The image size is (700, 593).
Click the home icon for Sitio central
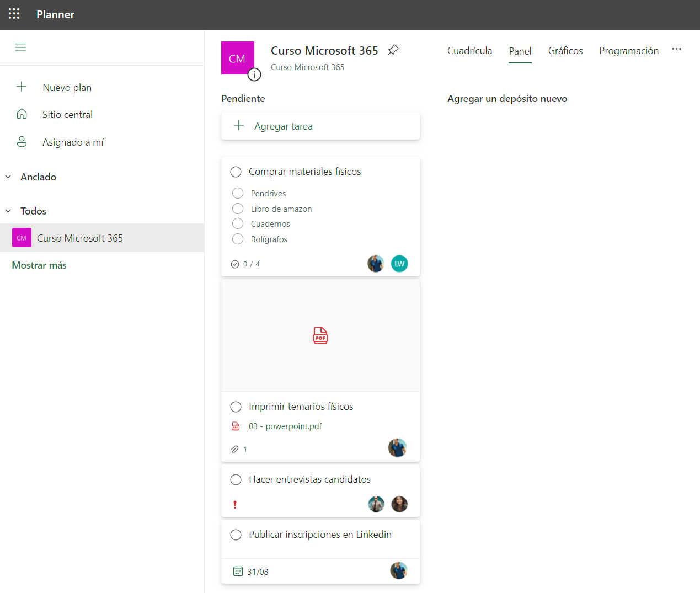[x=22, y=114]
